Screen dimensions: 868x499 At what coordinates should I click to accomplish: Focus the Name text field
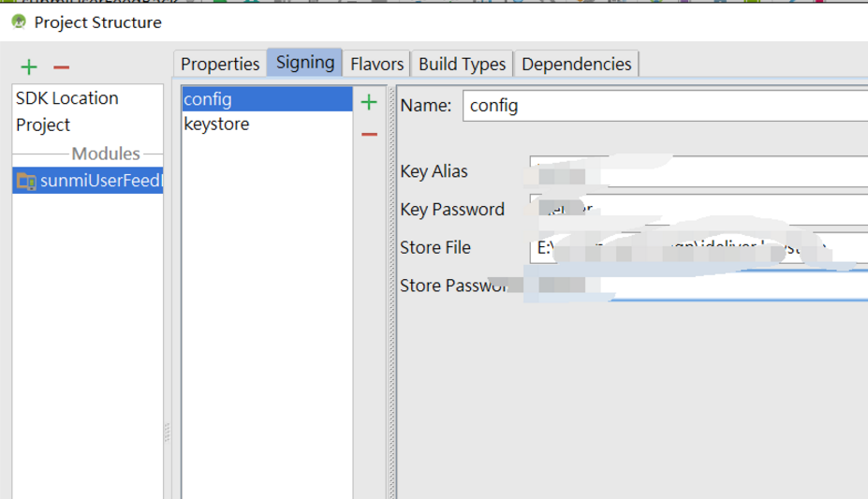665,106
